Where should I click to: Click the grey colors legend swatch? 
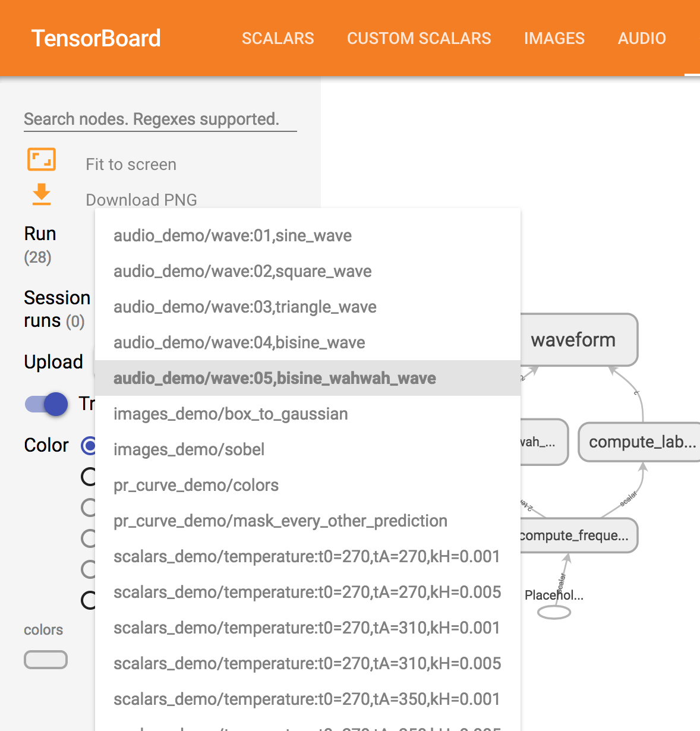click(x=46, y=660)
